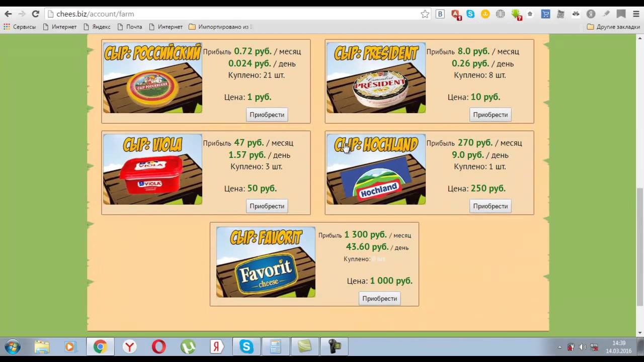Click the browser Back arrow
The height and width of the screenshot is (362, 644).
(8, 14)
